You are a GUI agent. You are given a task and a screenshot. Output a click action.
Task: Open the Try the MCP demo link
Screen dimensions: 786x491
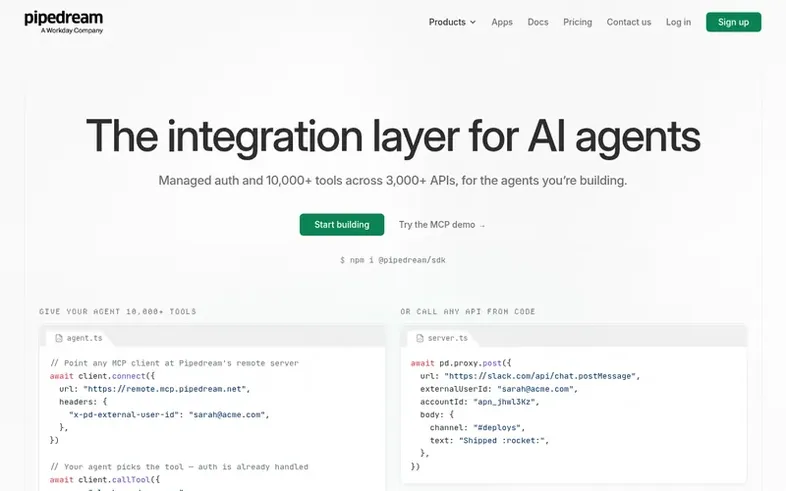tap(442, 225)
